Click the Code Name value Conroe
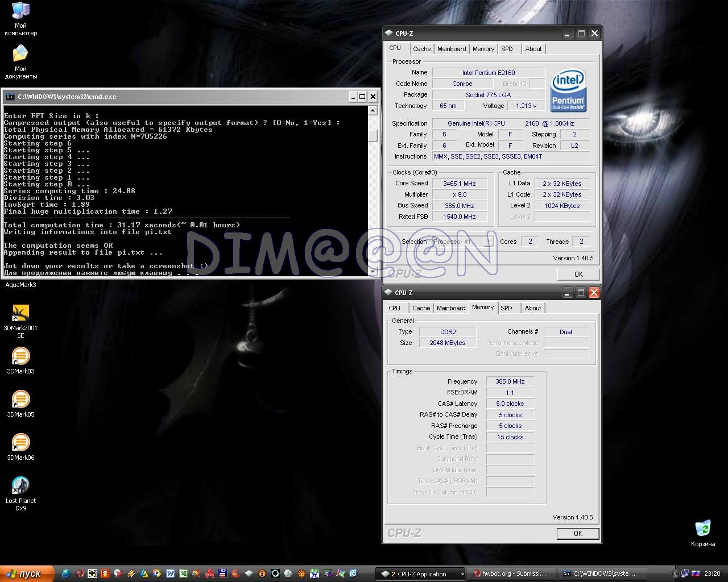 (462, 84)
